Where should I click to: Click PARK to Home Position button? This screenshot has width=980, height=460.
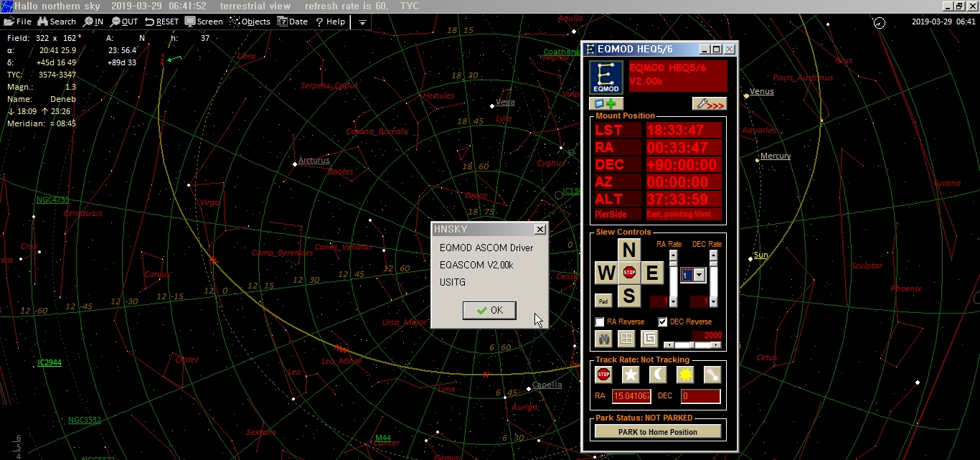click(657, 432)
